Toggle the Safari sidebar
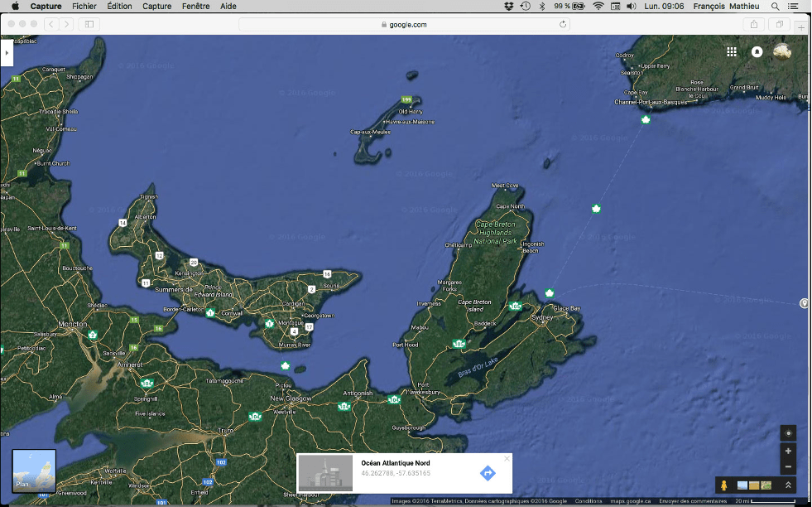 point(89,24)
